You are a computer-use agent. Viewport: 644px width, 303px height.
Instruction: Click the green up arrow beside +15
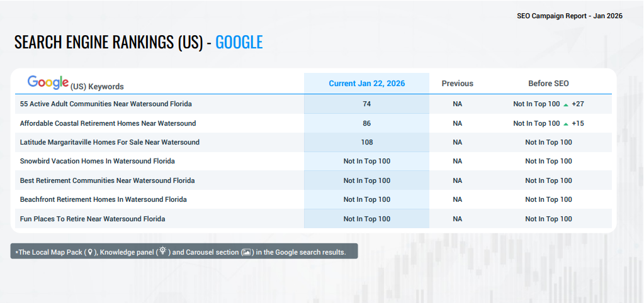[566, 124]
